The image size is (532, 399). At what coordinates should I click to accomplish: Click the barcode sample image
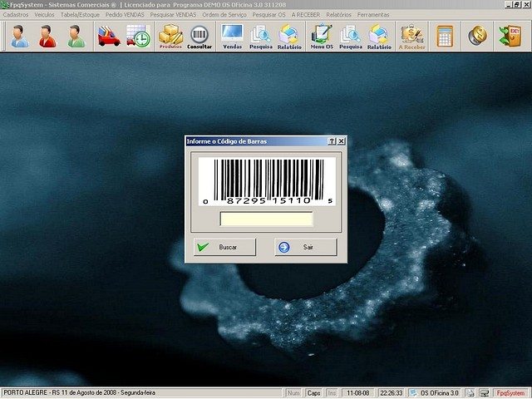[x=267, y=181]
